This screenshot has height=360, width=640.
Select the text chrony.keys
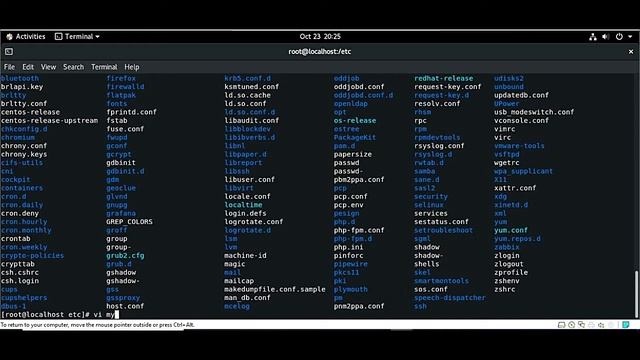click(x=24, y=154)
